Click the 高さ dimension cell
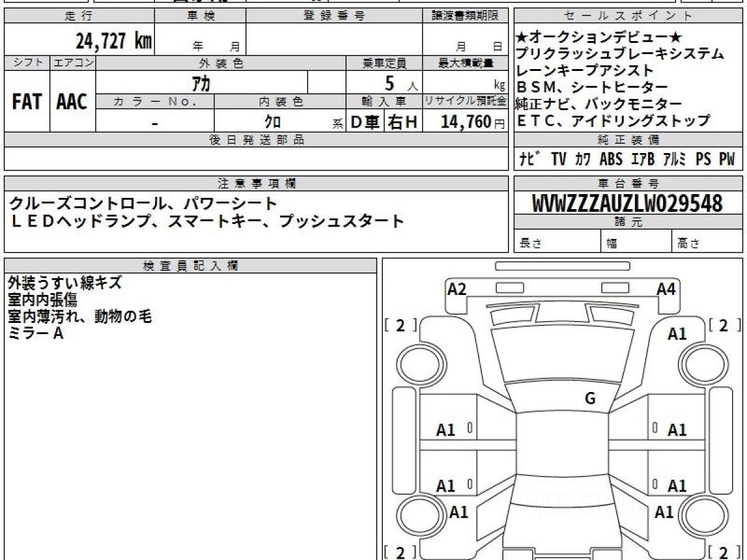 pyautogui.click(x=707, y=241)
